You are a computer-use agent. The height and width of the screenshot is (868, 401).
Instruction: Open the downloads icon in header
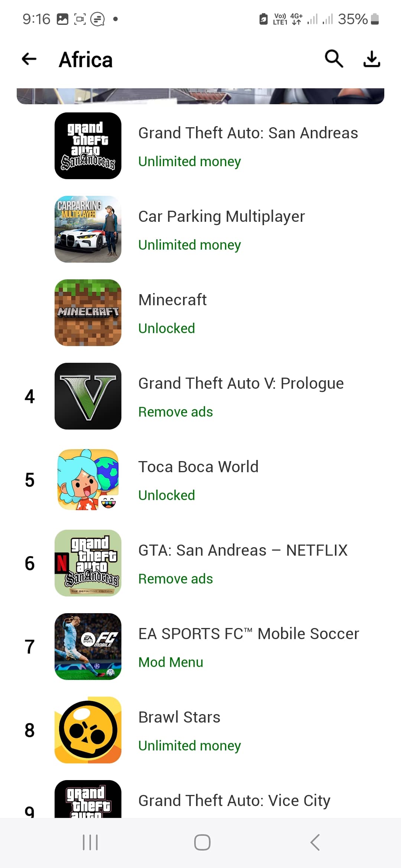(x=372, y=59)
